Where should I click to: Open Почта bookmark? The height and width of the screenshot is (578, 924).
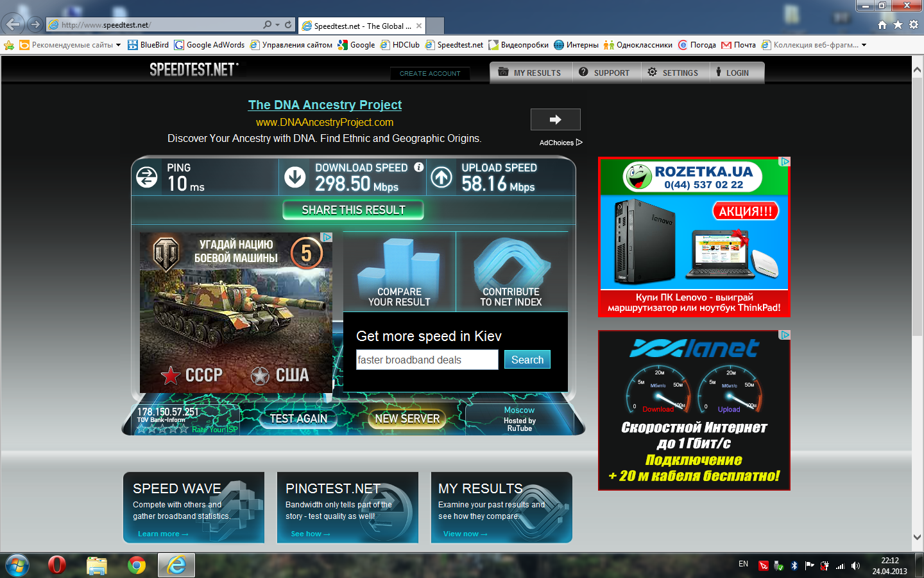pyautogui.click(x=739, y=45)
